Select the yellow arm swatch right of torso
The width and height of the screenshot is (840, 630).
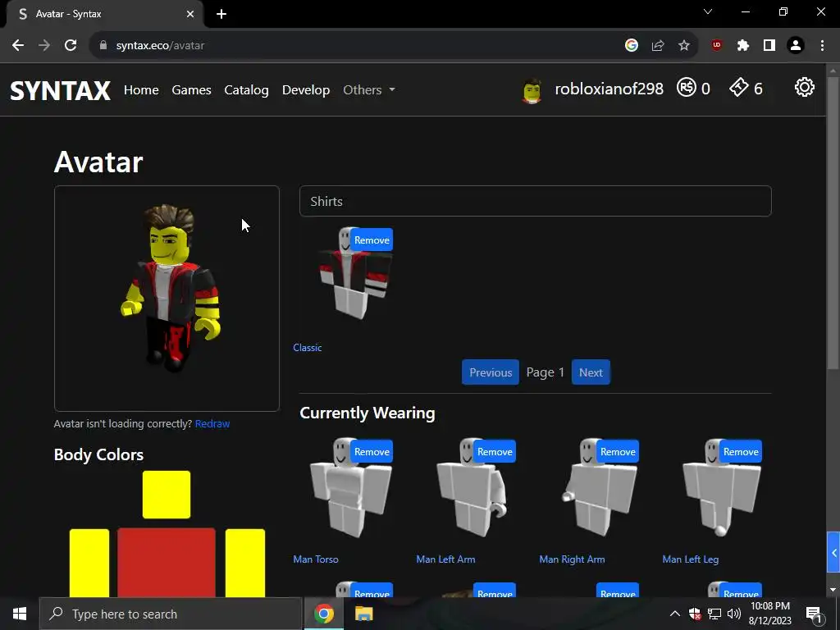pyautogui.click(x=245, y=563)
